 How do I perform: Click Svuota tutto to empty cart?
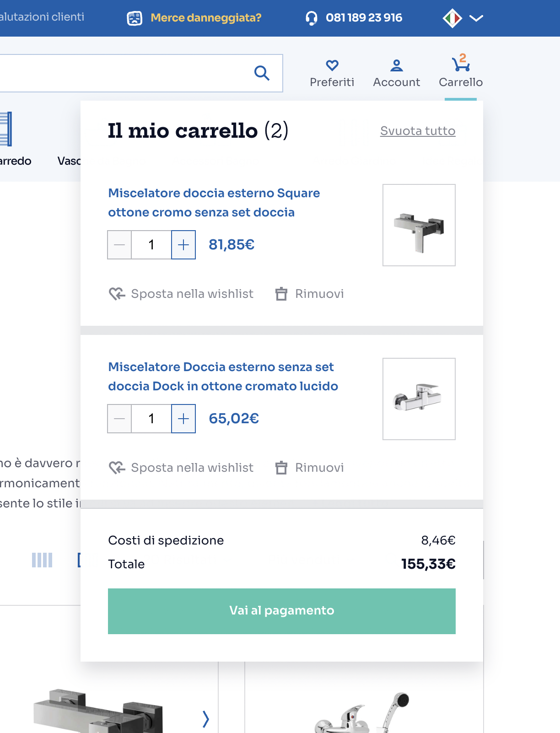coord(417,131)
